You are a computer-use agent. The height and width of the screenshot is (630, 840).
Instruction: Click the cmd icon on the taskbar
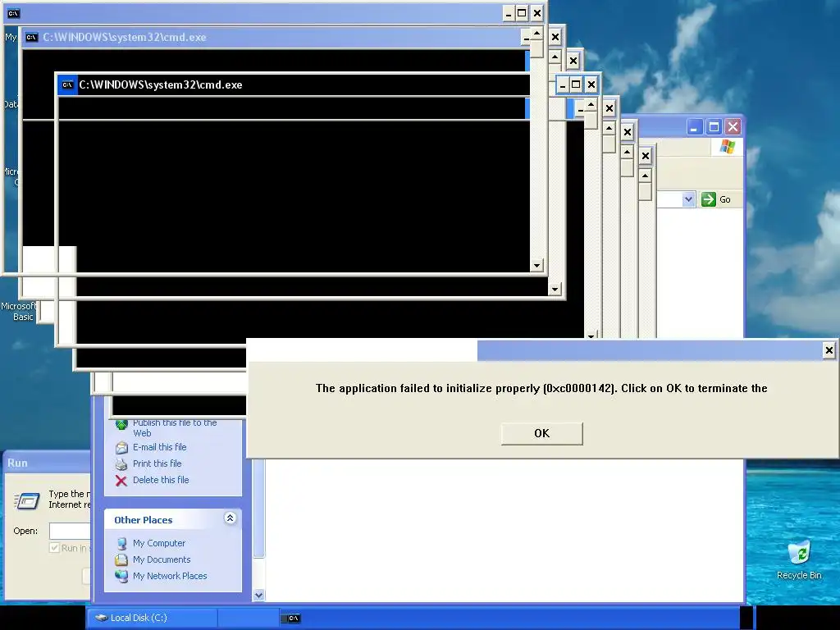(294, 619)
